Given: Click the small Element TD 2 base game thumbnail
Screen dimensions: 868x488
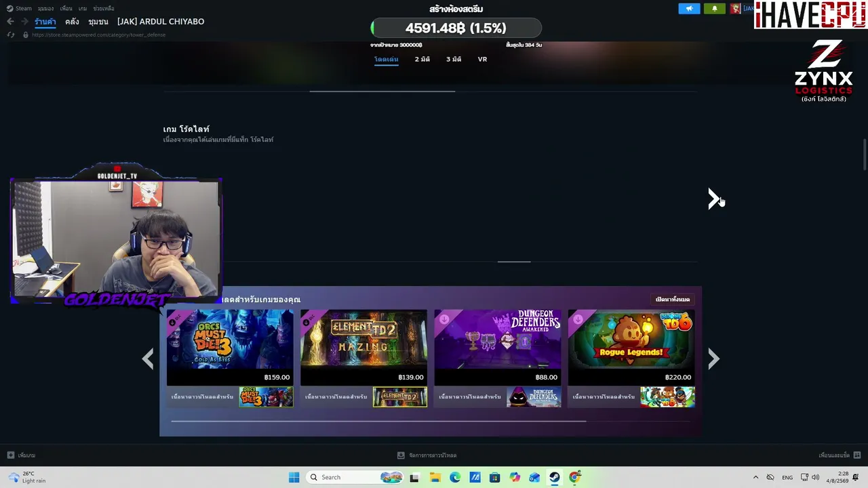Looking at the screenshot, I should point(400,396).
